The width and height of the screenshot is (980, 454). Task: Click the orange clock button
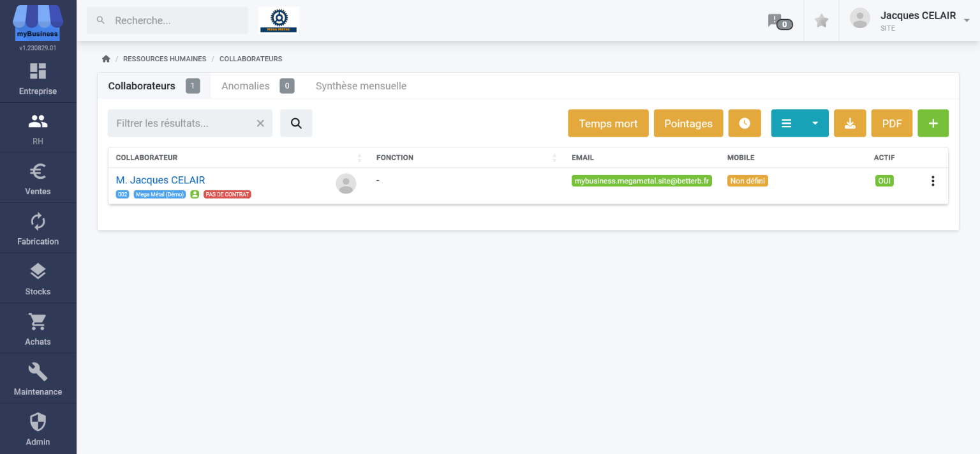click(745, 123)
